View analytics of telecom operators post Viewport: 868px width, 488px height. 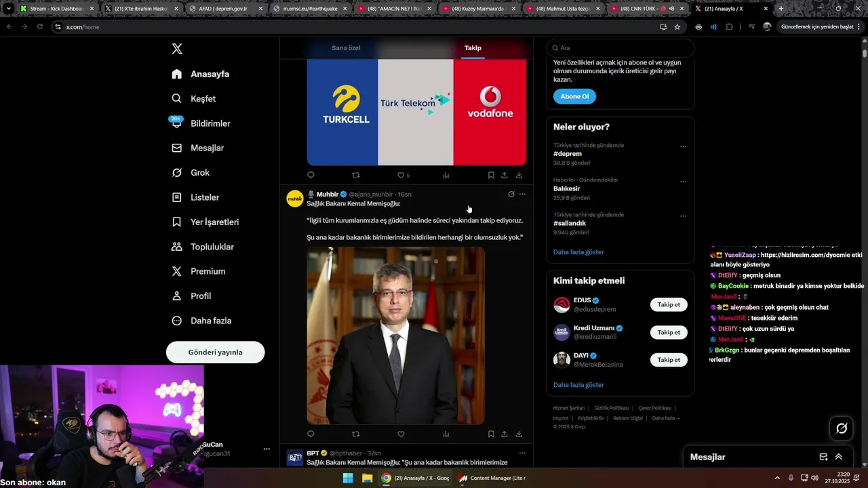446,175
